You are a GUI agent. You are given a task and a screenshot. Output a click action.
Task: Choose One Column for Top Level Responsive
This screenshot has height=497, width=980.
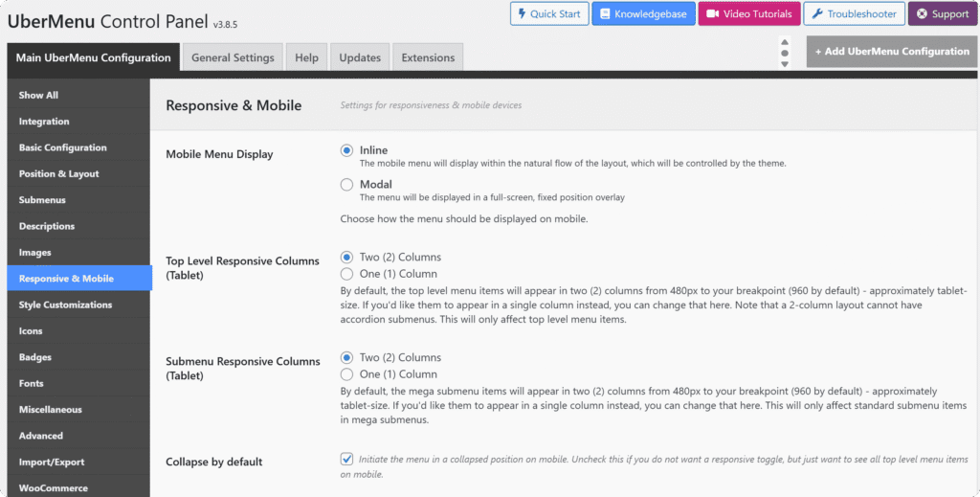(346, 274)
